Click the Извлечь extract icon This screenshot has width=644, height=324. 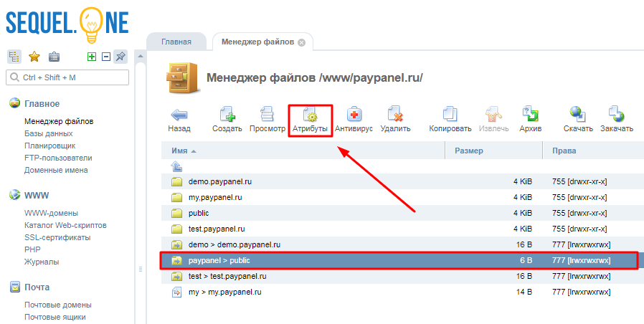(x=493, y=114)
